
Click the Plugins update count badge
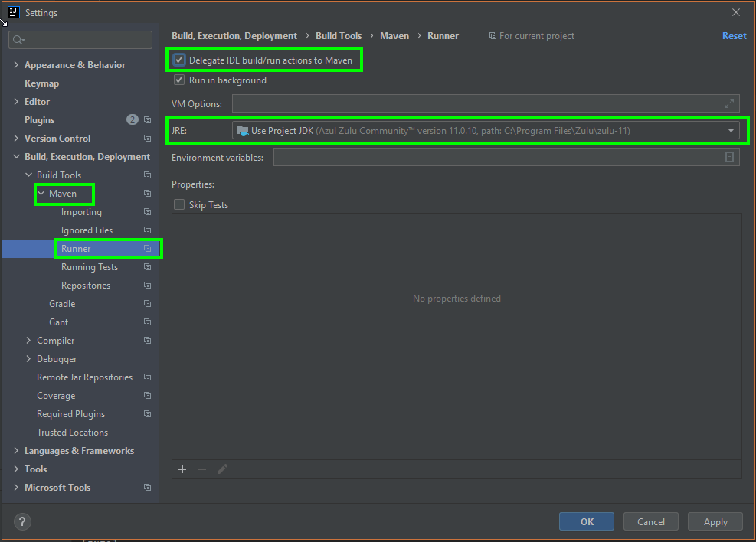(132, 119)
